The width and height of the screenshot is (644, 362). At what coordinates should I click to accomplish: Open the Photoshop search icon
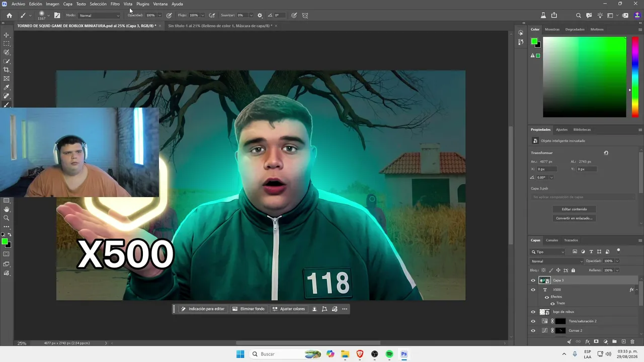(579, 16)
